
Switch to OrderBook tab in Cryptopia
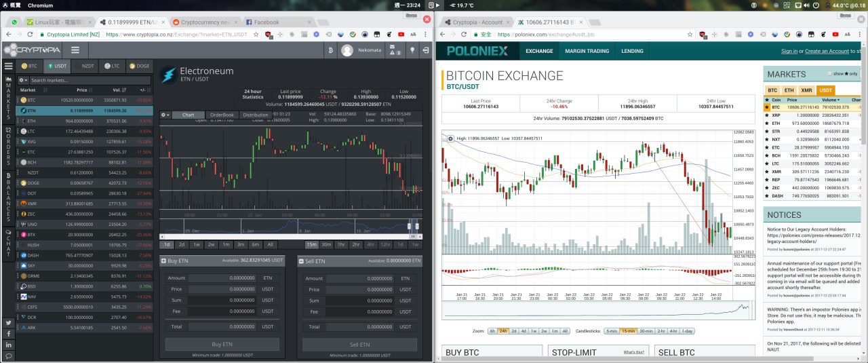[x=222, y=115]
